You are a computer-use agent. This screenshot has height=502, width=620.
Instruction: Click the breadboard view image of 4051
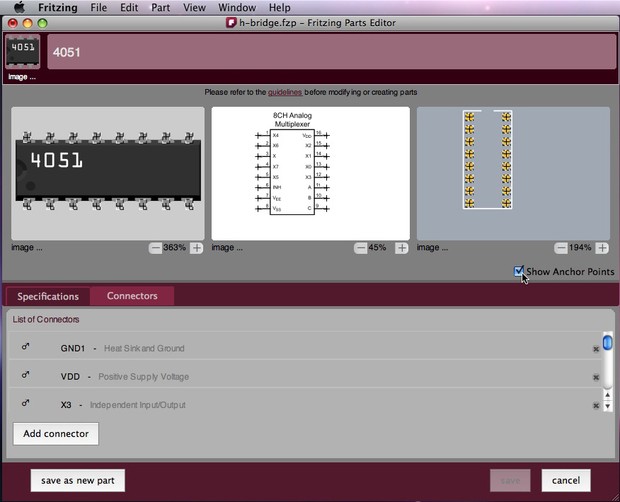point(108,173)
